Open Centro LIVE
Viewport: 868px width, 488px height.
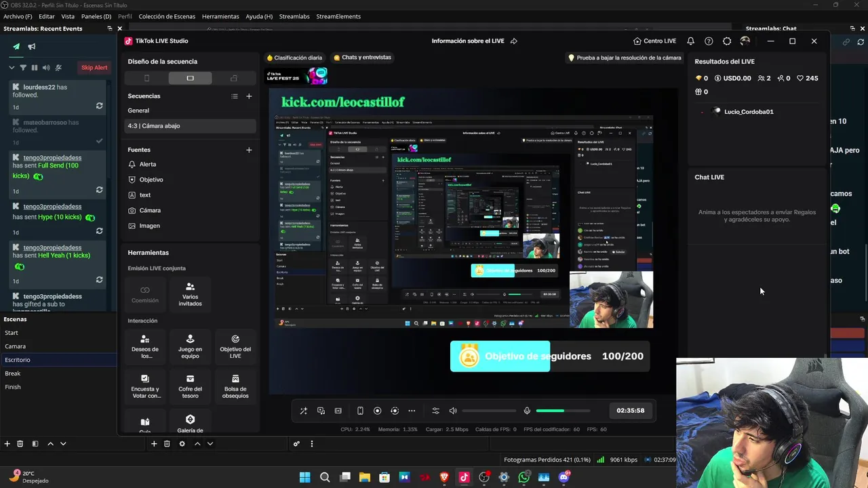[654, 41]
